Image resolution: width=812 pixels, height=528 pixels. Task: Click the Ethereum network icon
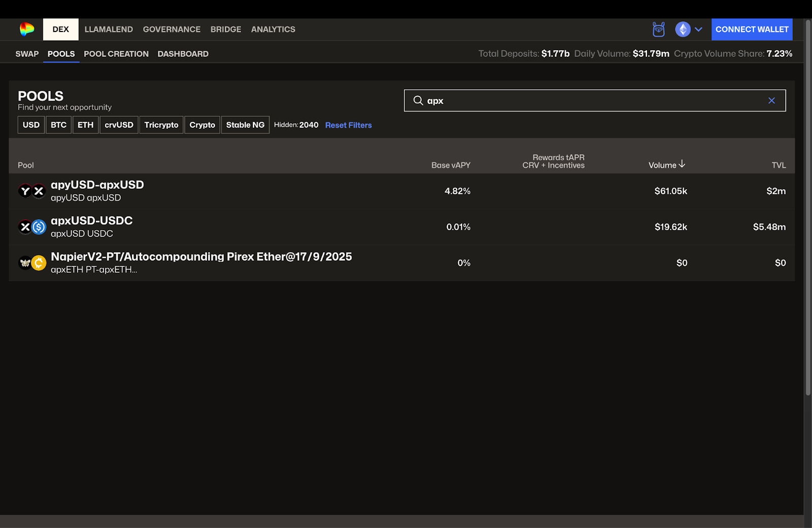click(x=683, y=29)
